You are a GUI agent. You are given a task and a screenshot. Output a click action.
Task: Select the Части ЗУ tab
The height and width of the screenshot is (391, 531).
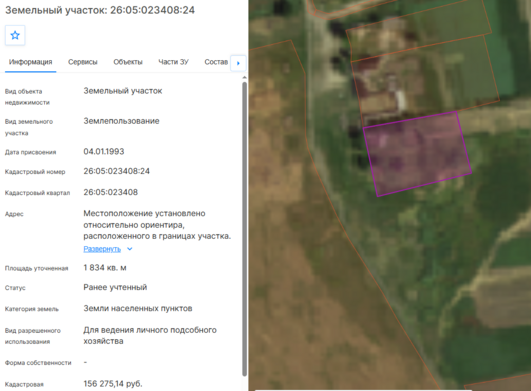point(173,62)
